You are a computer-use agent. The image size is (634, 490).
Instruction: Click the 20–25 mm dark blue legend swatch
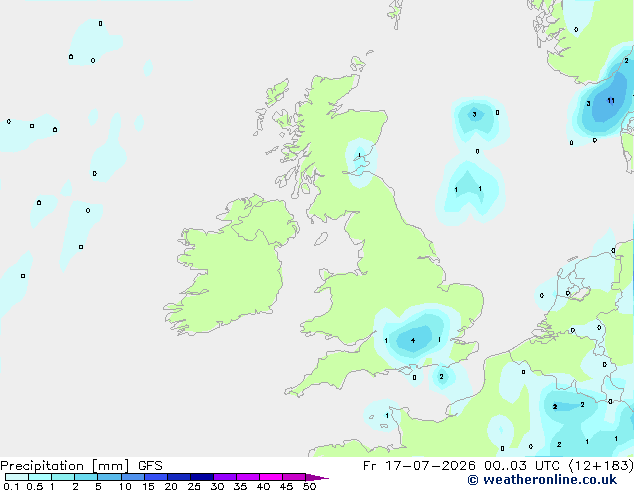coord(179,477)
